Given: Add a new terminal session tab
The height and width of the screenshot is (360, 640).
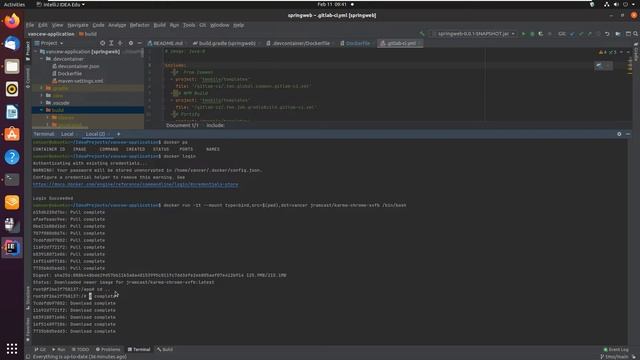Looking at the screenshot, I should (118, 134).
